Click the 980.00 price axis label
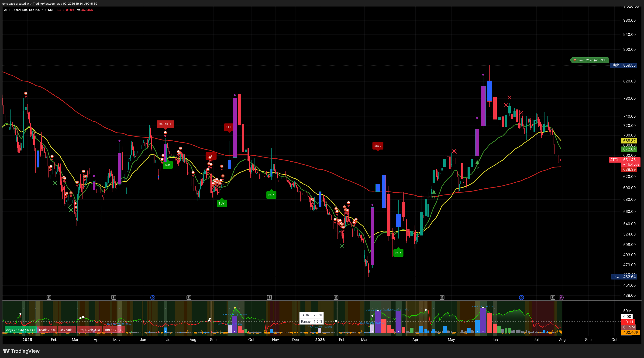Image resolution: width=644 pixels, height=358 pixels. pyautogui.click(x=629, y=20)
